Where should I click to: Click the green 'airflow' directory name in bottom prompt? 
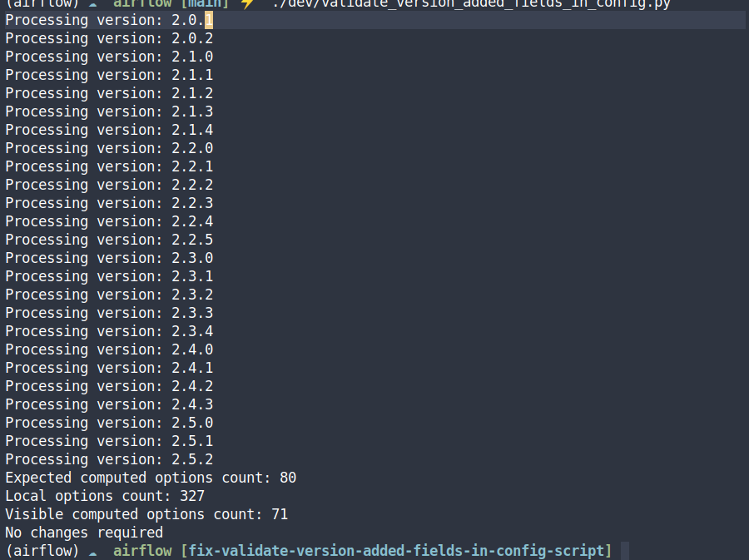tap(142, 551)
